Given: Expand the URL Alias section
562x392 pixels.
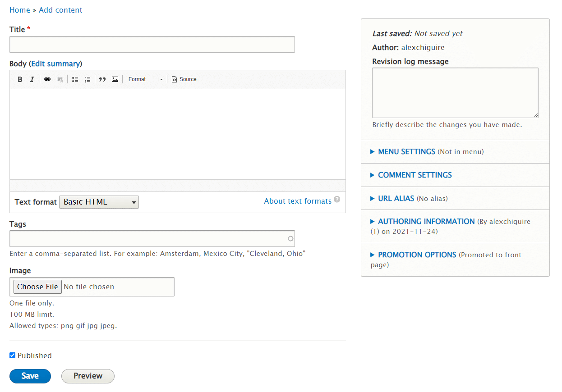Looking at the screenshot, I should tap(396, 198).
